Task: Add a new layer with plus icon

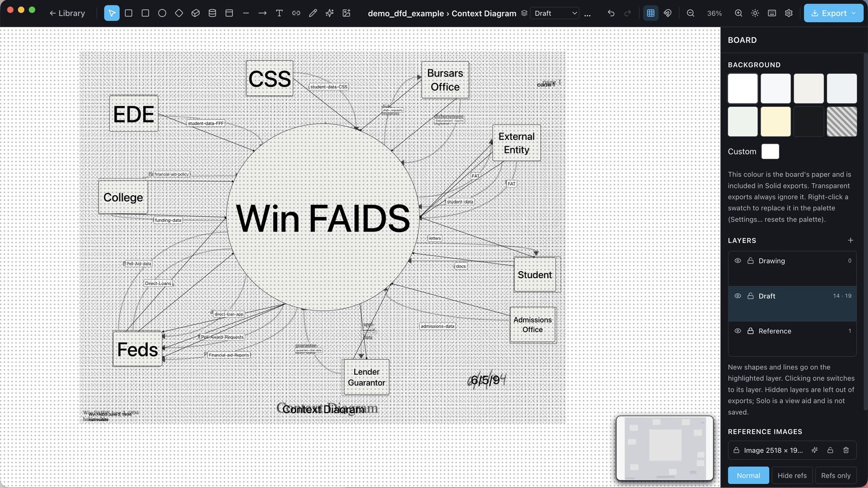Action: point(851,240)
